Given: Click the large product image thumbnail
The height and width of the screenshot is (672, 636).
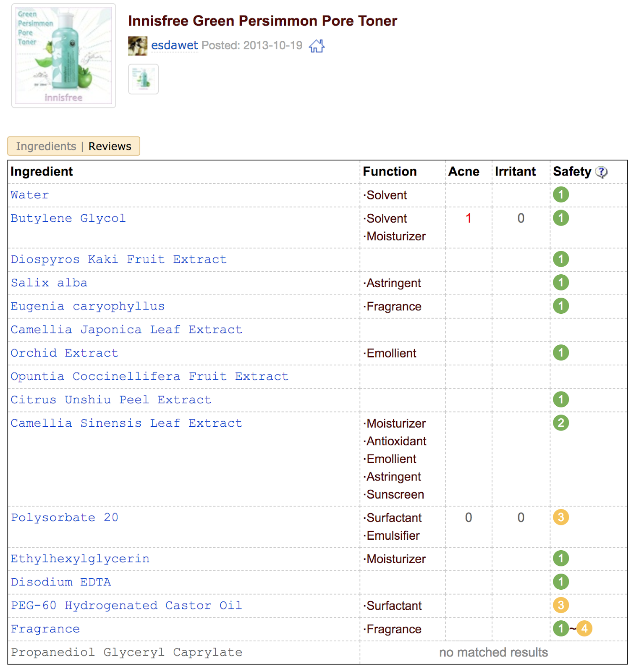Looking at the screenshot, I should coord(64,56).
